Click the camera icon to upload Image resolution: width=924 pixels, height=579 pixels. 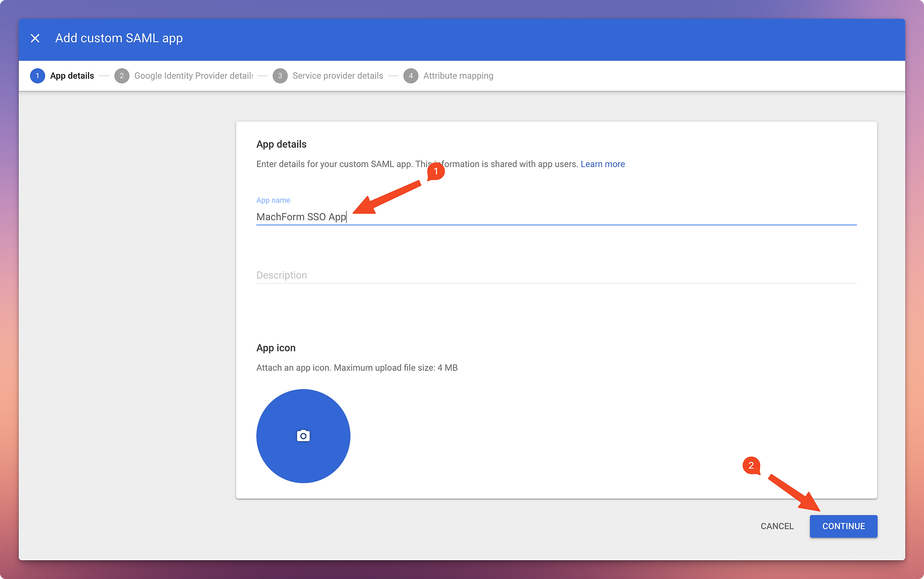coord(303,436)
